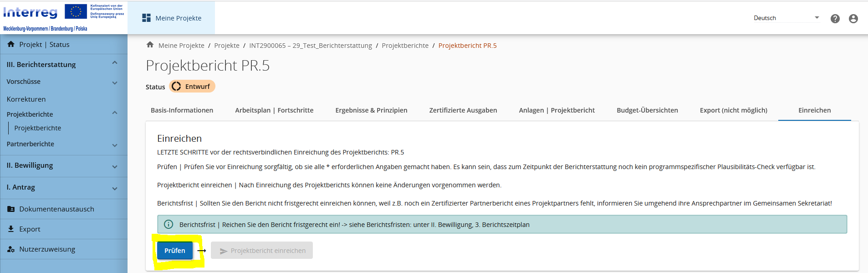Click the Export item in sidebar
This screenshot has width=868, height=273.
pyautogui.click(x=30, y=229)
